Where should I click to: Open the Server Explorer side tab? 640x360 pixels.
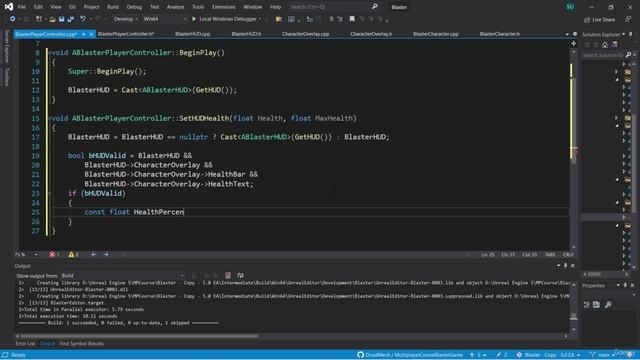tap(7, 46)
